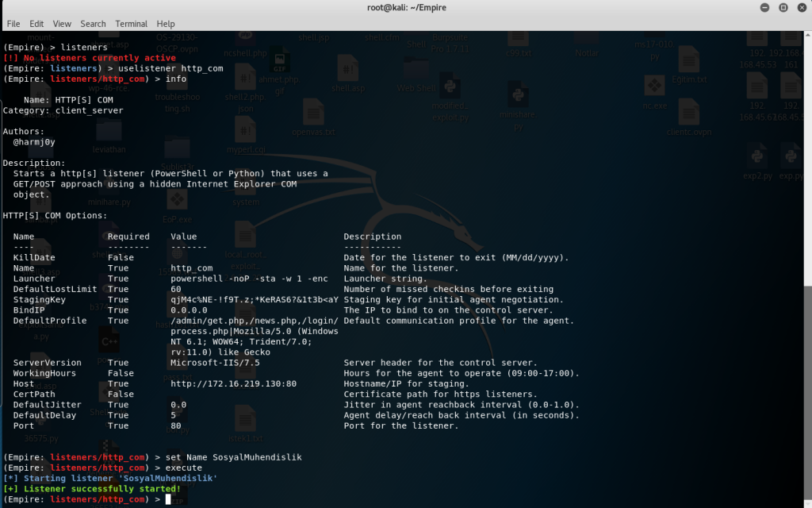
Task: Open the Edit menu
Action: [x=36, y=24]
